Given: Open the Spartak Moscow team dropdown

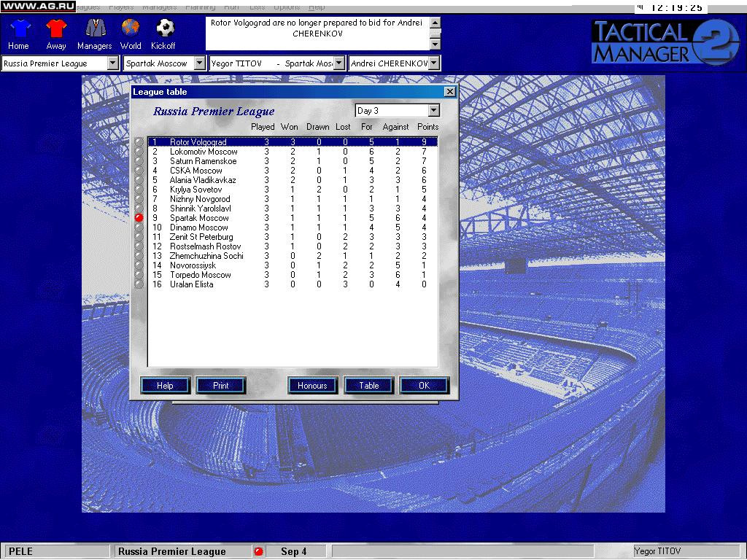Looking at the screenshot, I should [200, 63].
